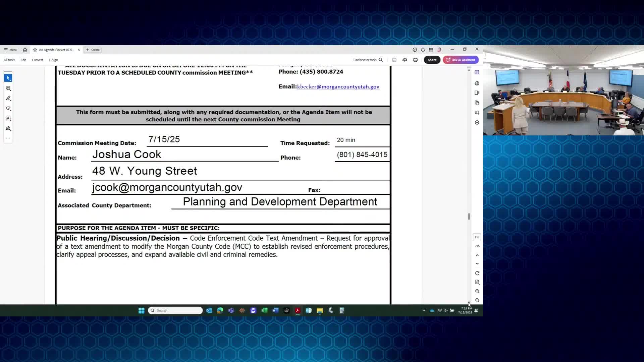Open the E-Sign menu
The height and width of the screenshot is (362, 644).
[x=53, y=60]
